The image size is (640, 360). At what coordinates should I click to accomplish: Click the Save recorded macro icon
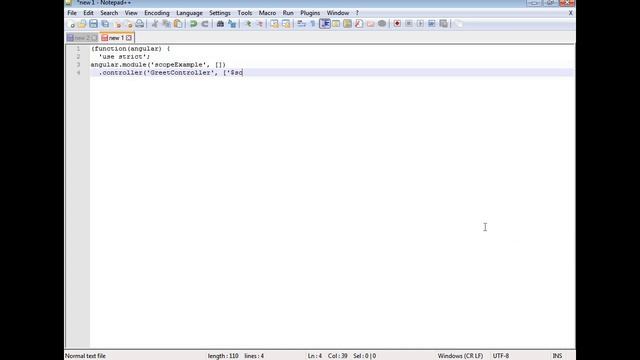coord(443,24)
